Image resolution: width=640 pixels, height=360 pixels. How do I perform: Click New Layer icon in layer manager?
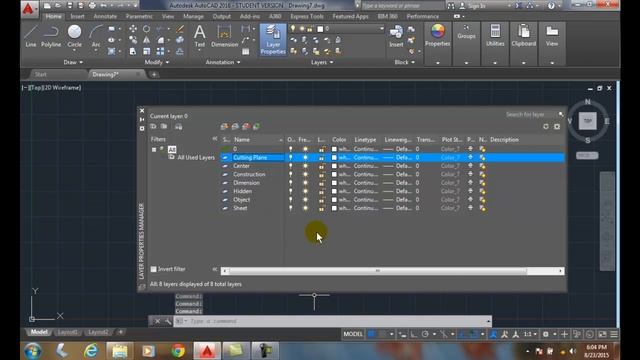(x=224, y=127)
